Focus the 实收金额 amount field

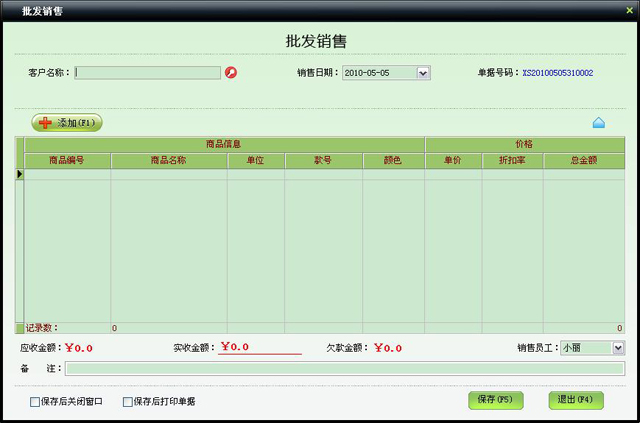260,348
